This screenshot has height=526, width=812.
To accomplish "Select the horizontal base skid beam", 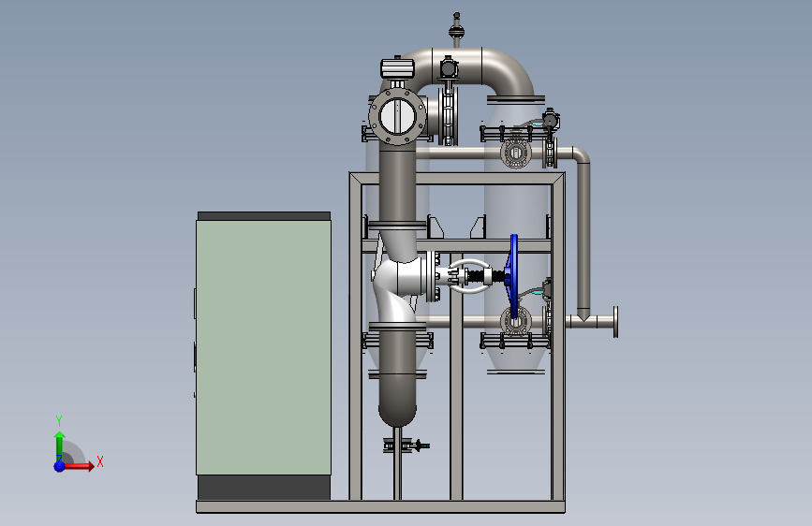I will point(380,507).
